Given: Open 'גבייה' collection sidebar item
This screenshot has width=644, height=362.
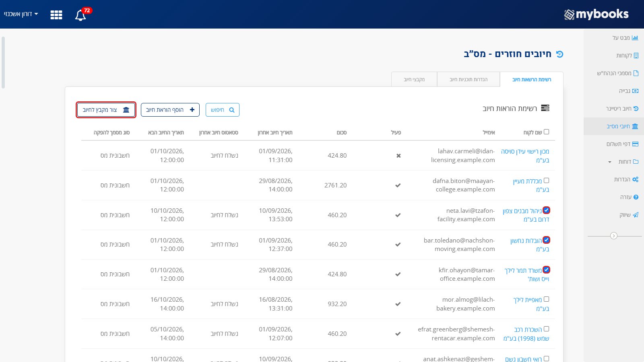Looking at the screenshot, I should coord(628,91).
